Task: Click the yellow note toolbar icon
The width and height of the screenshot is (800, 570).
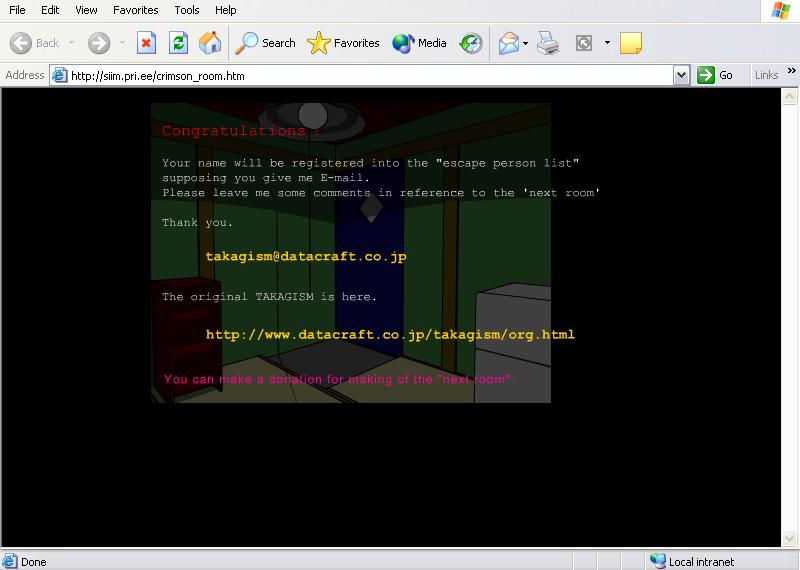Action: (631, 43)
